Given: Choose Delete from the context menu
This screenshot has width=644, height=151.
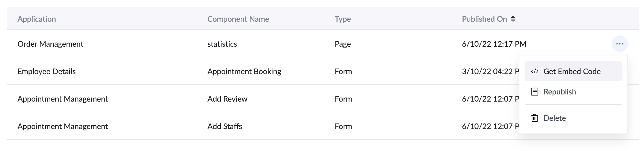Looking at the screenshot, I should click(x=554, y=118).
